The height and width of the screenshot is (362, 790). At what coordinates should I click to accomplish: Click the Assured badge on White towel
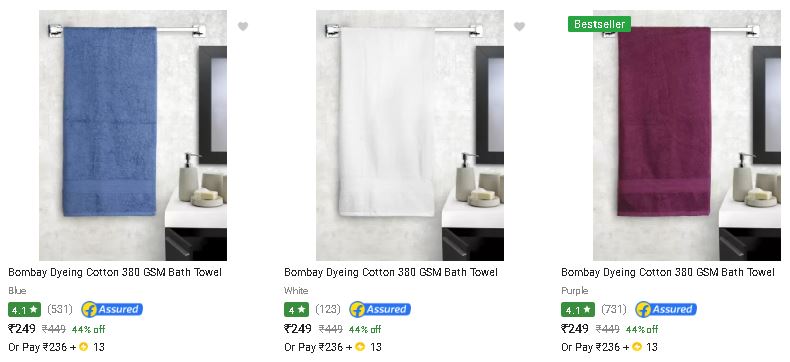[380, 309]
